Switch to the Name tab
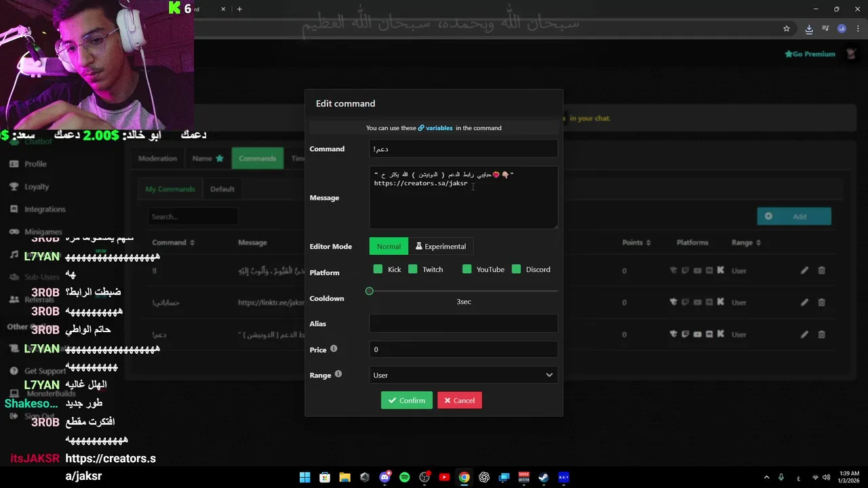The width and height of the screenshot is (868, 488). (208, 159)
